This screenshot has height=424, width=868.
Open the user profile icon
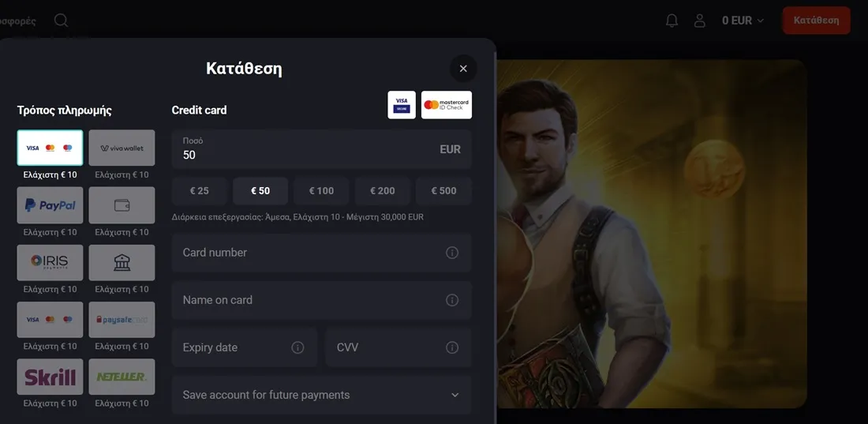tap(700, 21)
